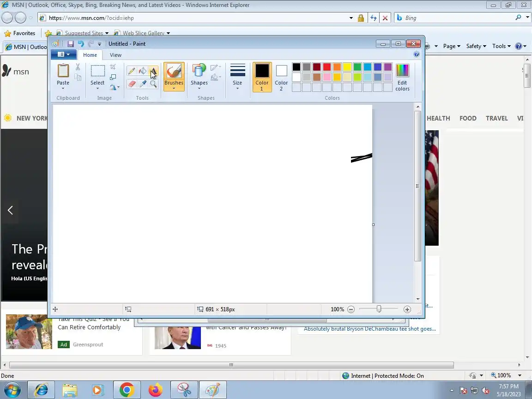The width and height of the screenshot is (532, 399).
Task: Click the zoom in plus button in Paint
Action: [407, 309]
